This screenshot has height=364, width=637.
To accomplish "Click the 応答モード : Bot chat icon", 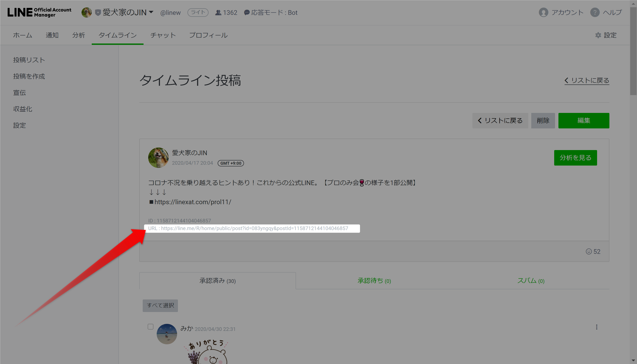I will click(247, 13).
